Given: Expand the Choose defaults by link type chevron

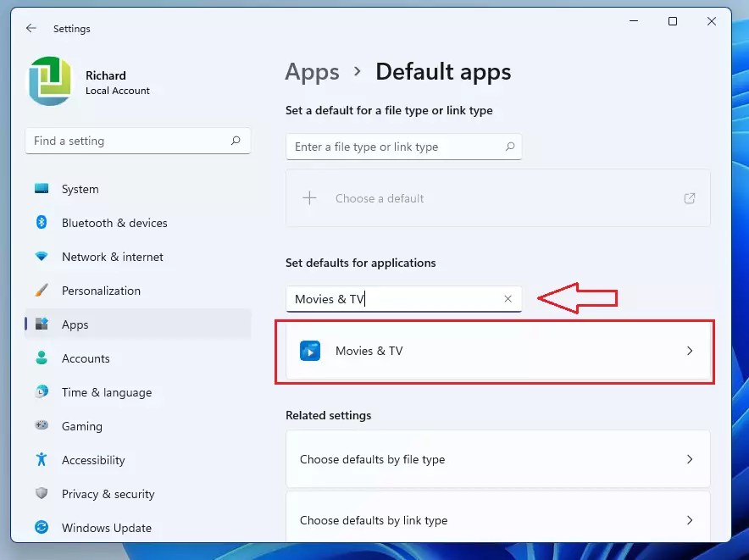Looking at the screenshot, I should pos(690,520).
